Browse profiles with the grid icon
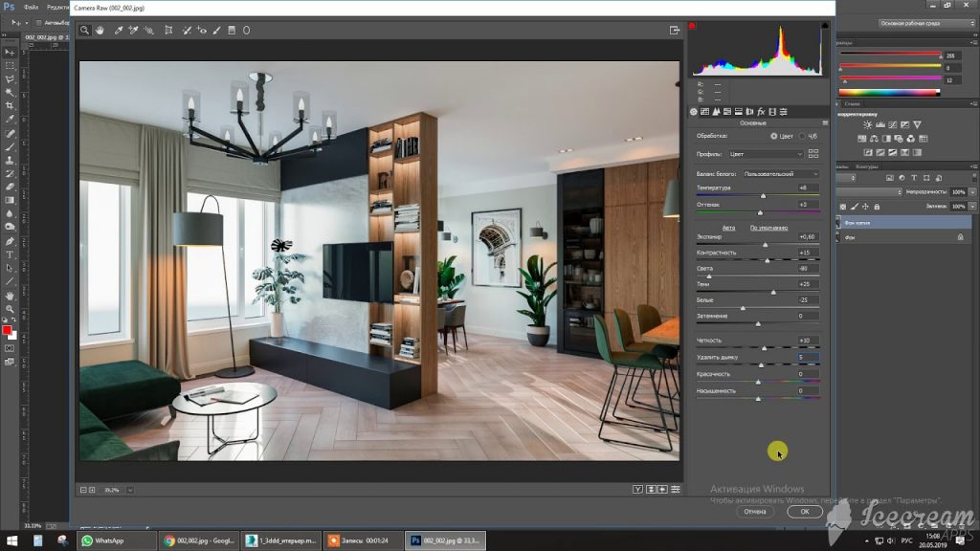This screenshot has height=551, width=980. pos(813,154)
